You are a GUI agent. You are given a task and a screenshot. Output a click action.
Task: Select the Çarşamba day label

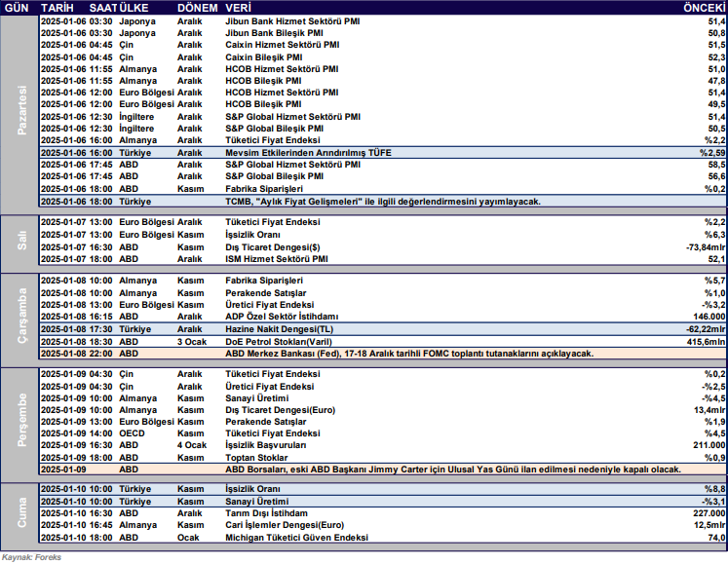coord(21,317)
